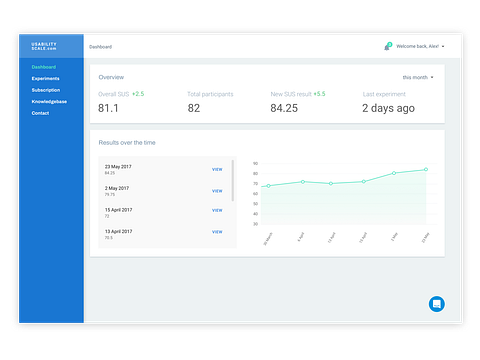This screenshot has height=360, width=480.
Task: Click the last chart data point
Action: [x=426, y=169]
